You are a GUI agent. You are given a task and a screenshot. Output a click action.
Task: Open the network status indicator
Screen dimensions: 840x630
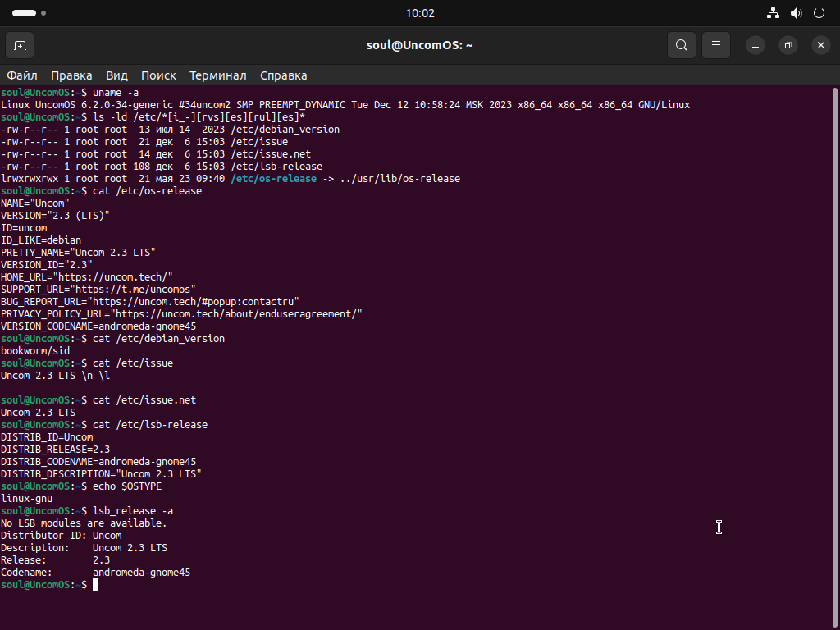pyautogui.click(x=773, y=13)
